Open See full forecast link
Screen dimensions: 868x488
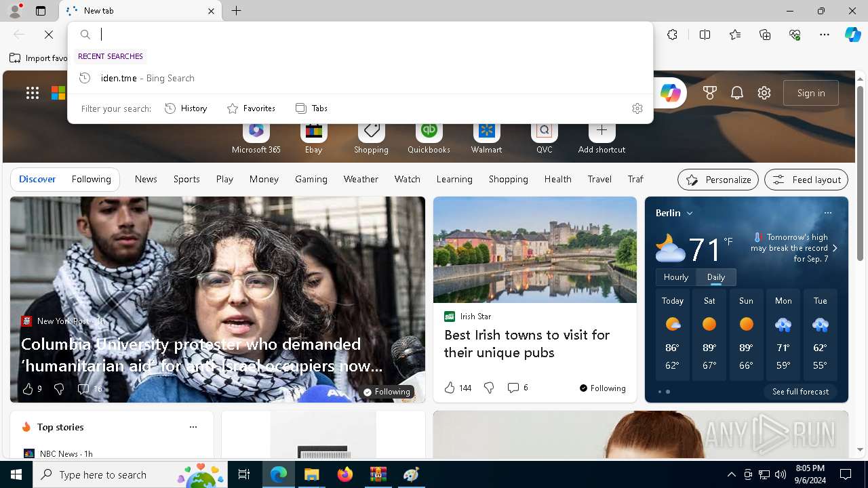pos(800,392)
